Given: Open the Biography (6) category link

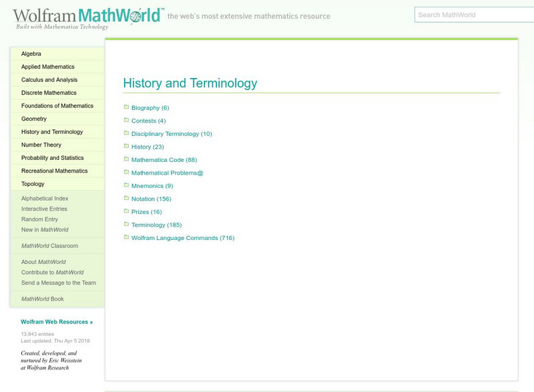Looking at the screenshot, I should pyautogui.click(x=150, y=108).
